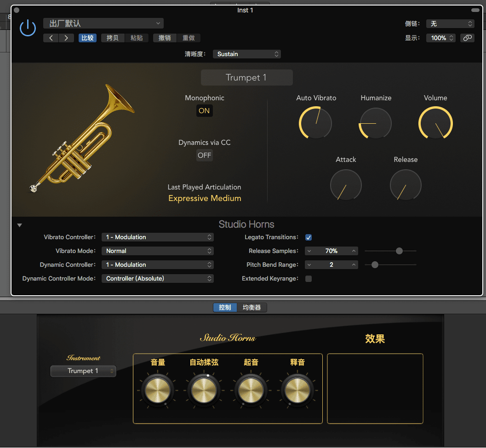486x448 pixels.
Task: Click the 起音 gold knob
Action: point(251,390)
